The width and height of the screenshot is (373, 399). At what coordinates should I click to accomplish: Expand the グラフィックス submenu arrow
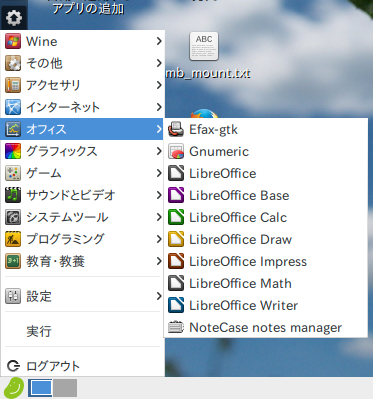pos(159,151)
